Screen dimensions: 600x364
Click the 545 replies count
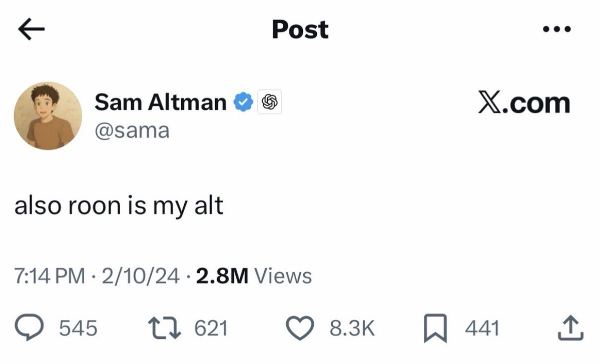pos(78,328)
